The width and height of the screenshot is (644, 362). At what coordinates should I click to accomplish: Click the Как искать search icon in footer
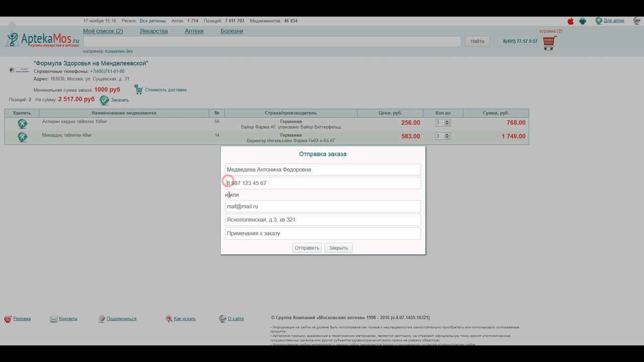169,319
